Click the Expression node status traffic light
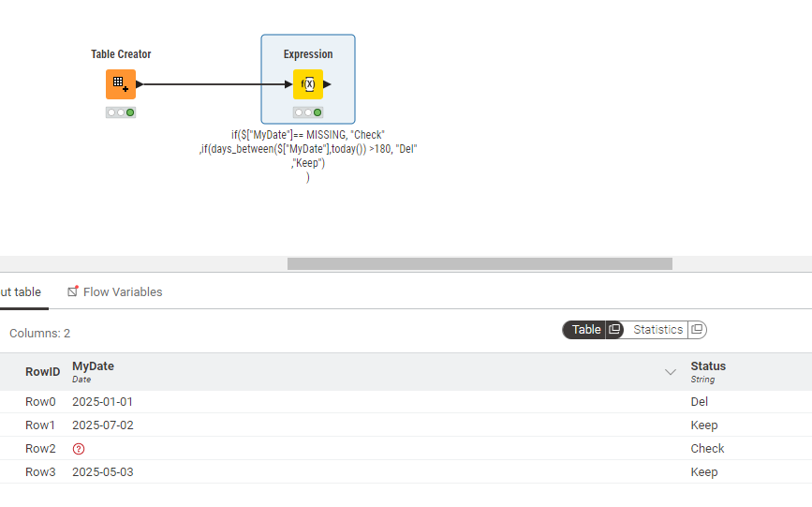Image resolution: width=812 pixels, height=507 pixels. tap(307, 112)
